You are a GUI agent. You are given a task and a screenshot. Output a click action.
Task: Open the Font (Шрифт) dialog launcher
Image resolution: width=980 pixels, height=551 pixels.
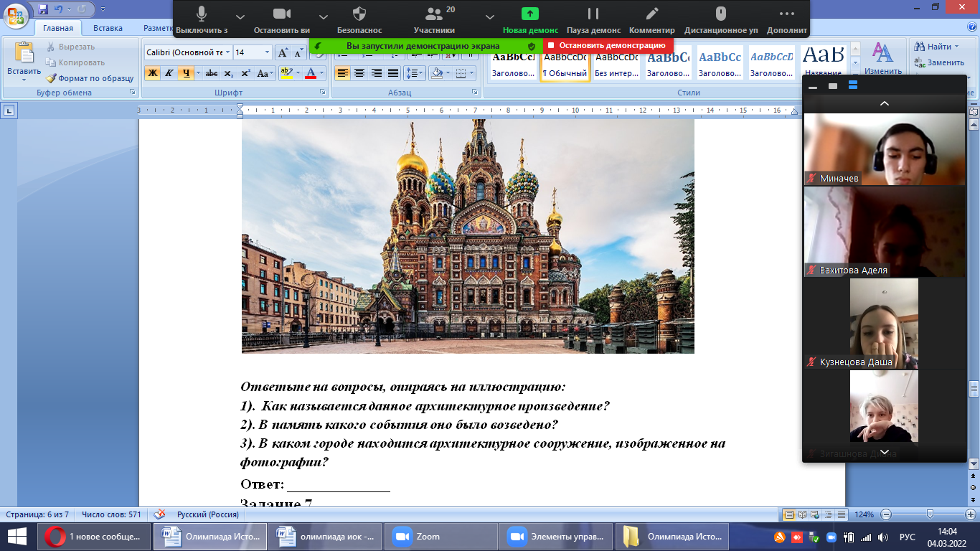tap(324, 93)
